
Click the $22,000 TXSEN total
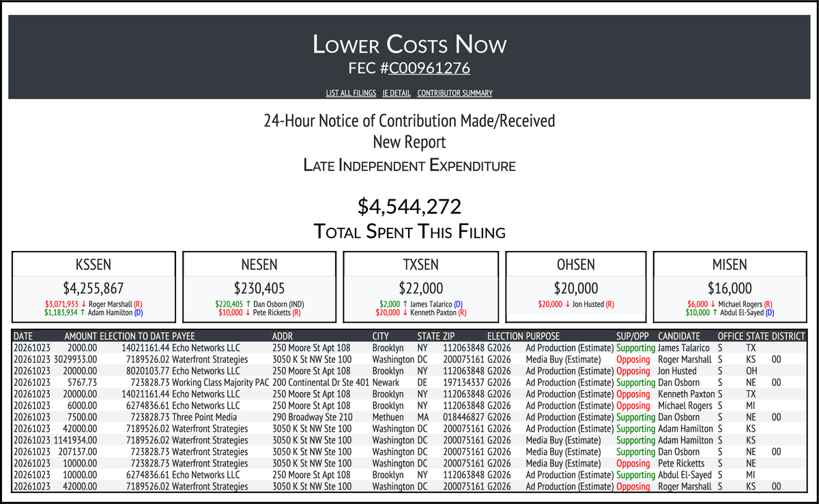click(x=420, y=288)
